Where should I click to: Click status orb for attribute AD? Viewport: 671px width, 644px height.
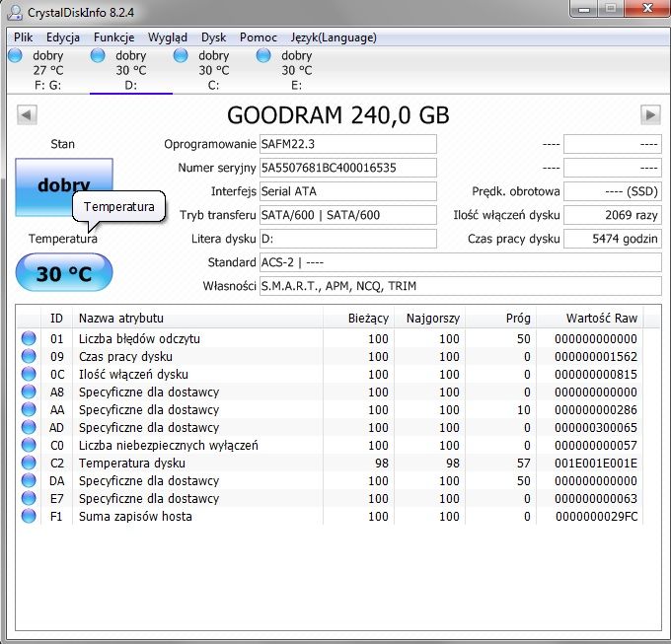click(29, 427)
